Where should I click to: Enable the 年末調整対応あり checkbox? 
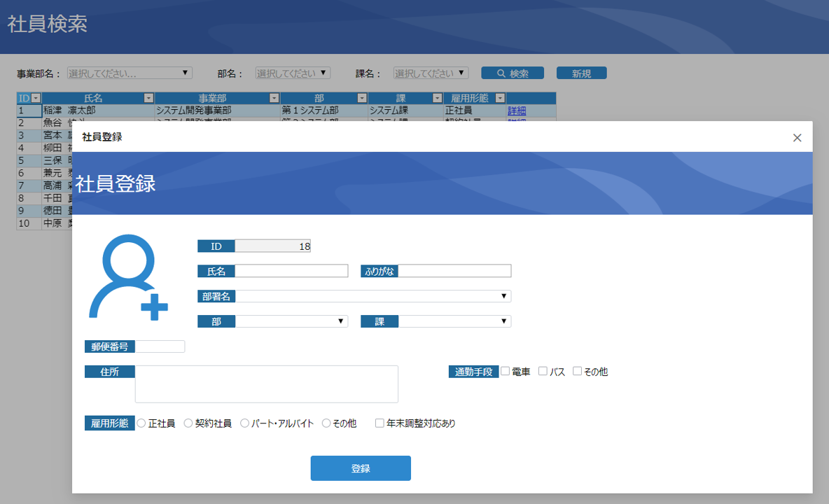tap(379, 423)
